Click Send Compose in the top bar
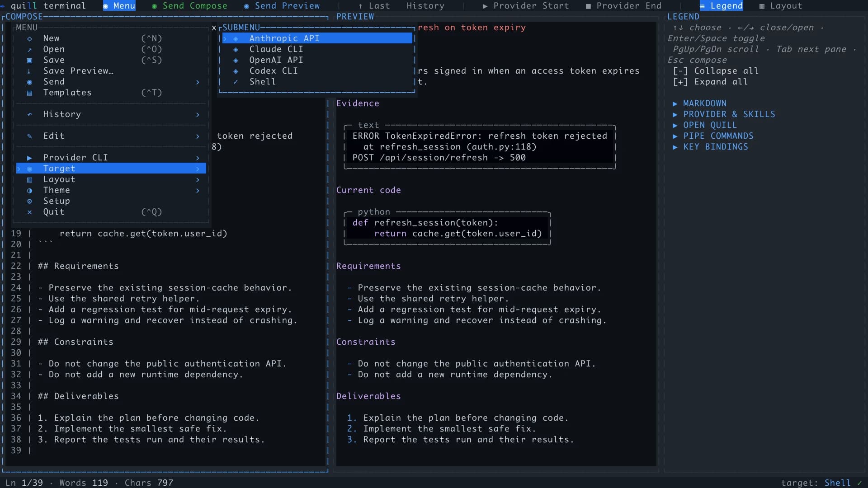The image size is (868, 488). pos(189,6)
